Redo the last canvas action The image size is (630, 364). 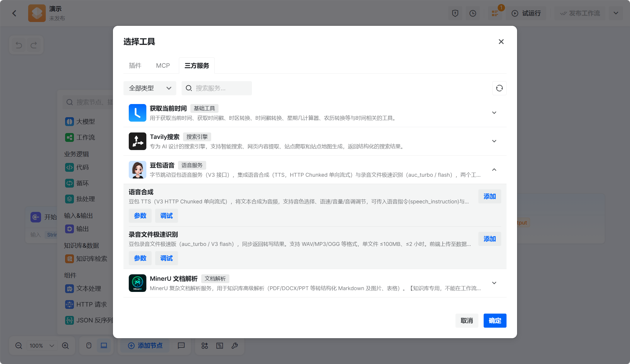point(34,45)
